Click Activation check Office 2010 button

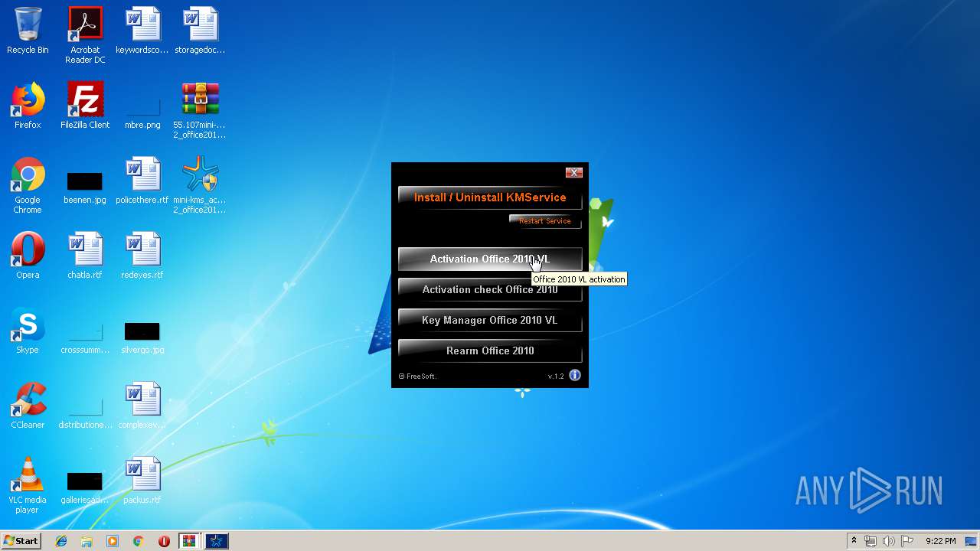[x=490, y=289]
